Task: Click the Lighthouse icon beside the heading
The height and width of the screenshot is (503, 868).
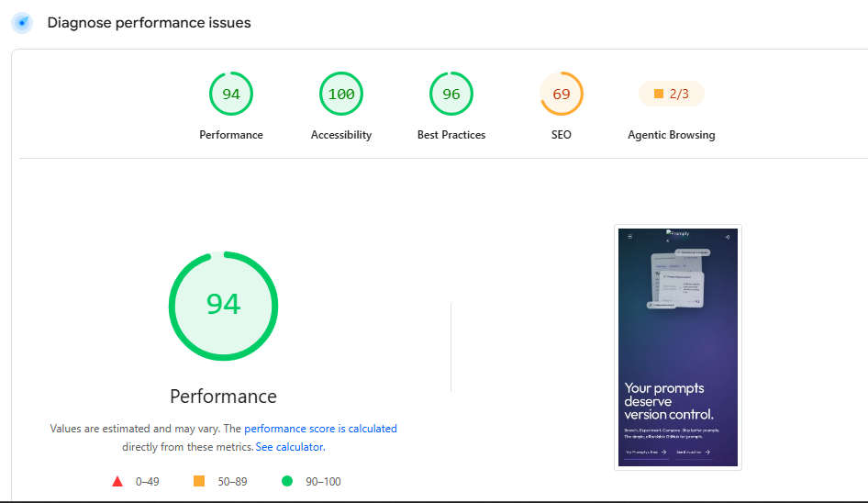Action: pos(22,23)
